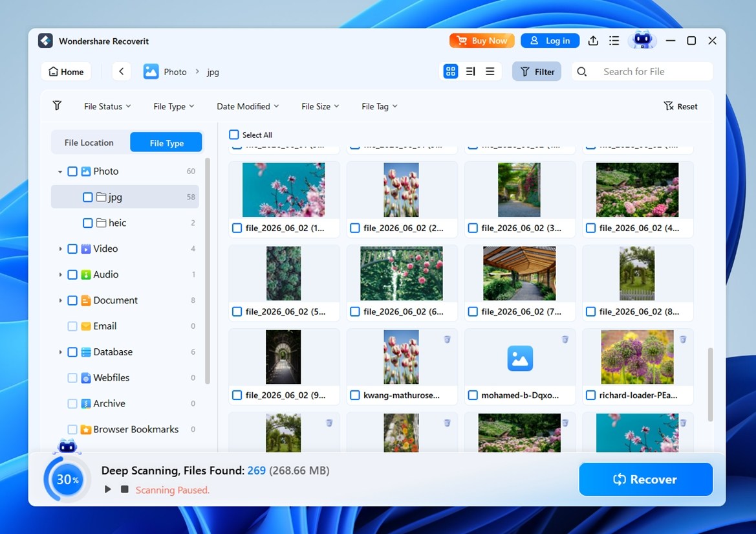The image size is (756, 534).
Task: Click the Buy Now button
Action: tap(481, 40)
